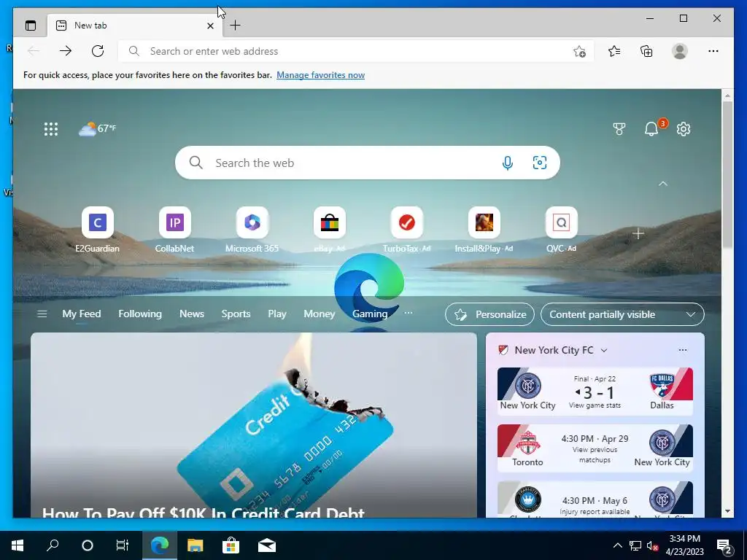747x560 pixels.
Task: View previous matchups for Toronto game
Action: (x=595, y=455)
